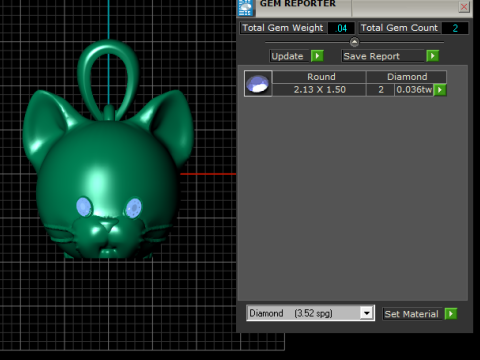Click the Set Material button label
The width and height of the screenshot is (480, 360).
click(412, 314)
